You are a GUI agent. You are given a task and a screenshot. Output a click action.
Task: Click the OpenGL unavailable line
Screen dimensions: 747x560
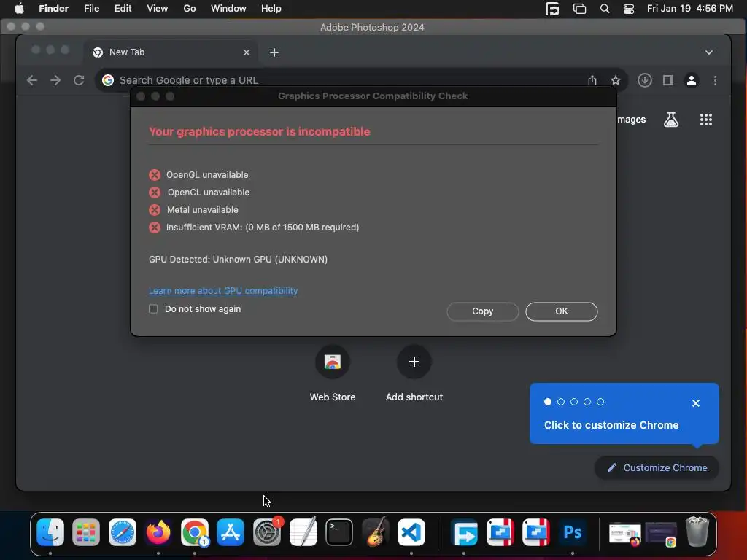tap(206, 175)
